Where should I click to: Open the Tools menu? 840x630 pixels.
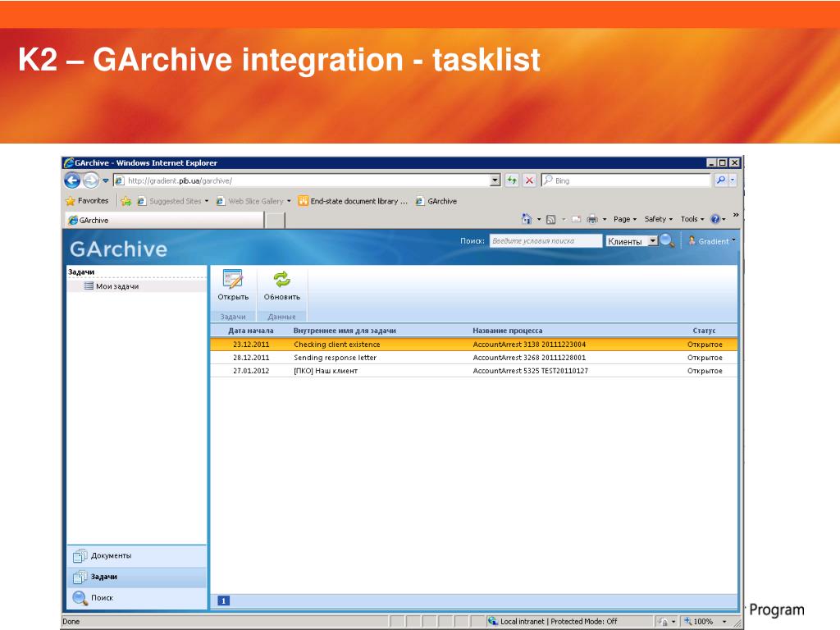tap(692, 219)
